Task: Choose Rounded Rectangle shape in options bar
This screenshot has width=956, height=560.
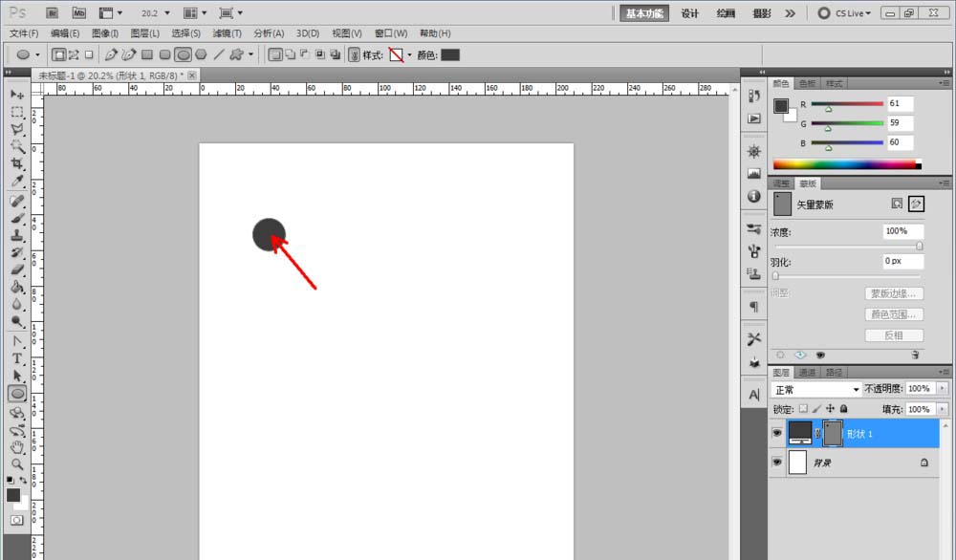Action: point(164,54)
